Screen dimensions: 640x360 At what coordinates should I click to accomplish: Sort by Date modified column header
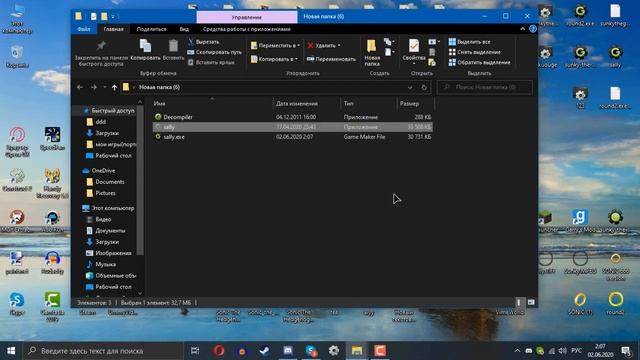coord(297,104)
